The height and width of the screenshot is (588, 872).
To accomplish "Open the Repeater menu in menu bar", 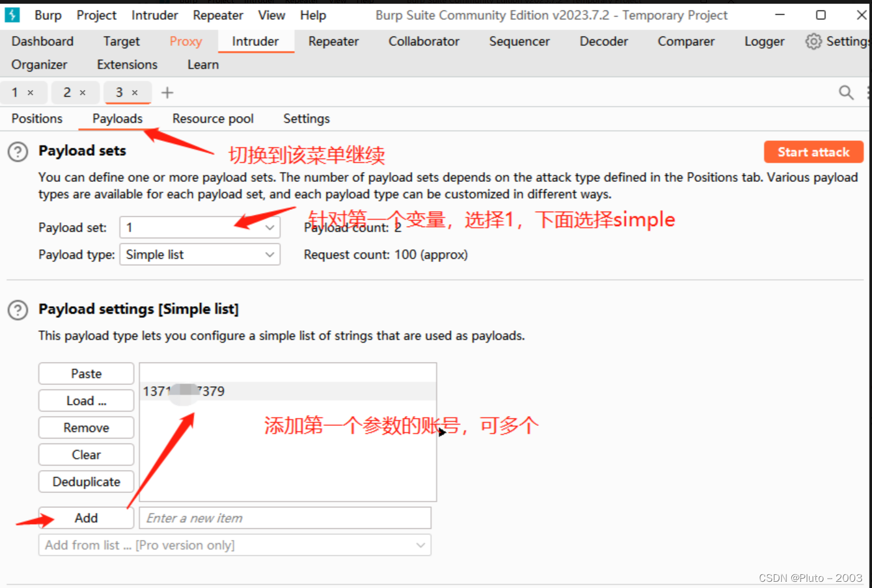I will point(218,15).
